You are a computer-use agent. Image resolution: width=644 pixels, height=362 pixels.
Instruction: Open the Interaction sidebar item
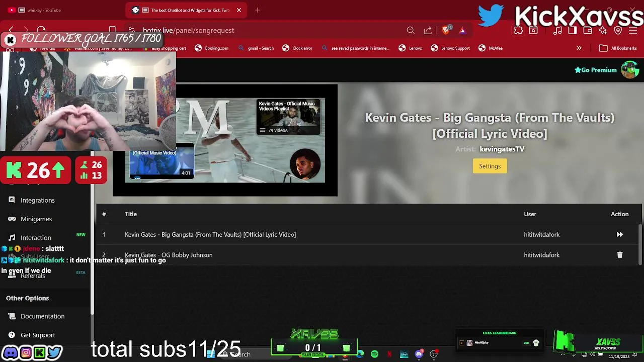30,237
